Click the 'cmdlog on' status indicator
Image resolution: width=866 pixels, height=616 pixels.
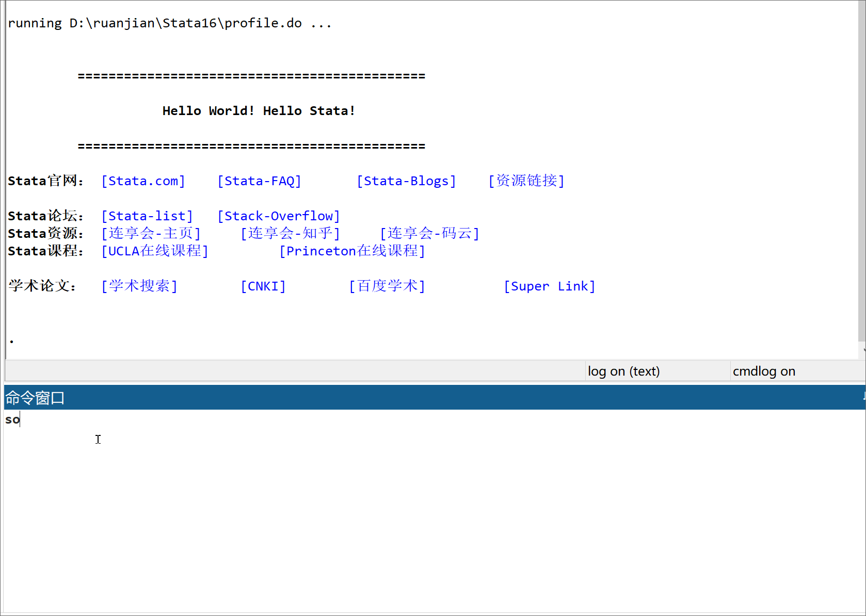(764, 371)
